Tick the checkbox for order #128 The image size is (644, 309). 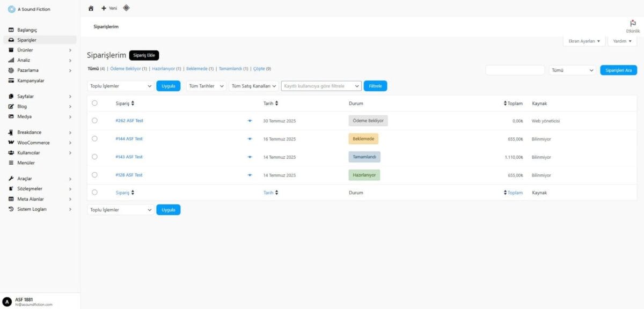coord(94,175)
